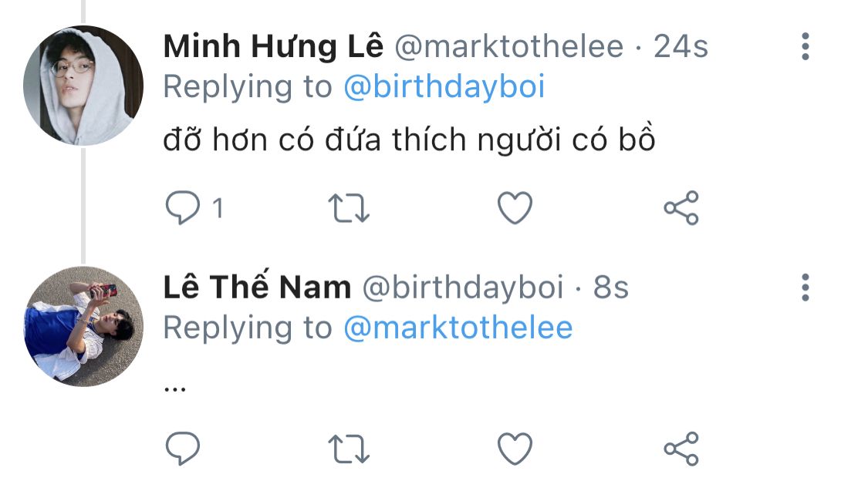Share Minh Hưng Lê's tweet
The image size is (868, 481).
point(681,208)
